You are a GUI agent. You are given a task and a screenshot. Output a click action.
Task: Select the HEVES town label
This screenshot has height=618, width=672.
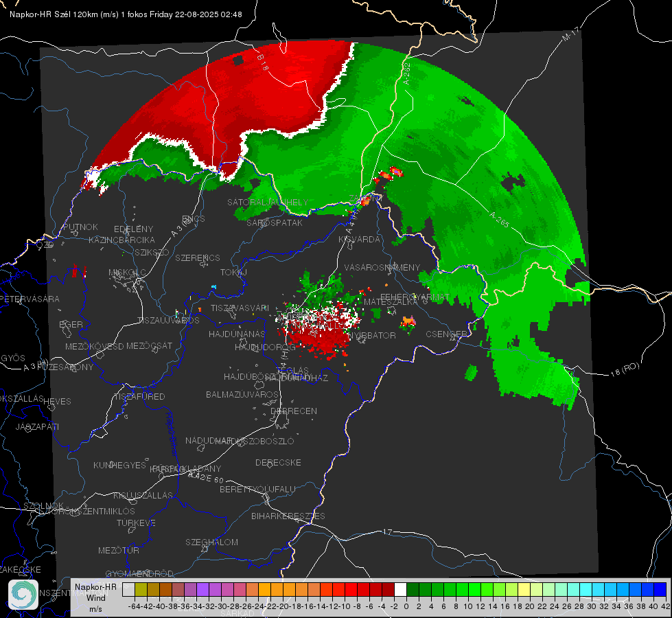tap(58, 402)
